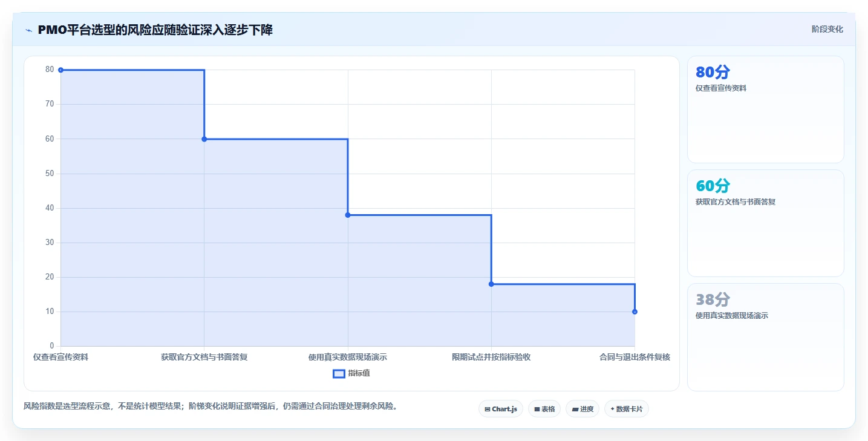Image resolution: width=868 pixels, height=441 pixels.
Task: Click the y-axis value 50
Action: pos(50,173)
